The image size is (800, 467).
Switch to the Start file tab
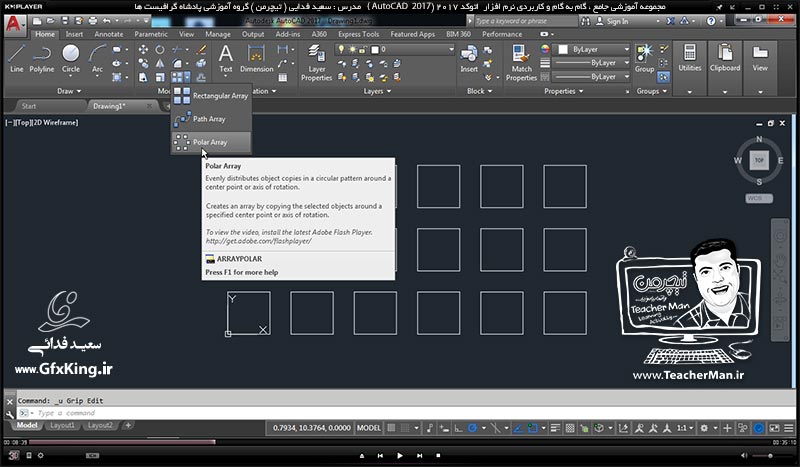[29, 106]
